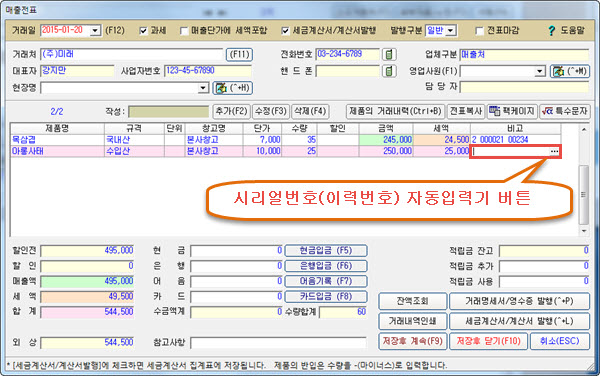Click the item list vertical scrollbar thumb

click(584, 195)
